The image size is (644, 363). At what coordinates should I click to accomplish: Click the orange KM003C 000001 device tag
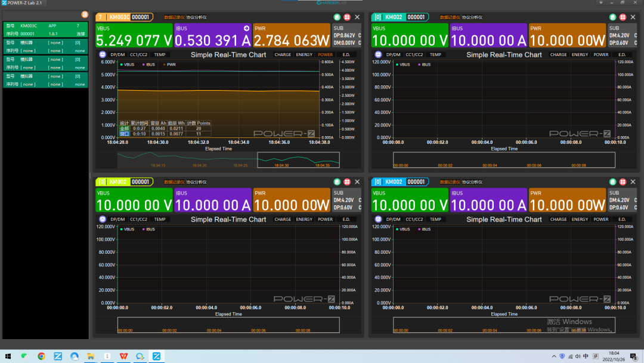(124, 17)
